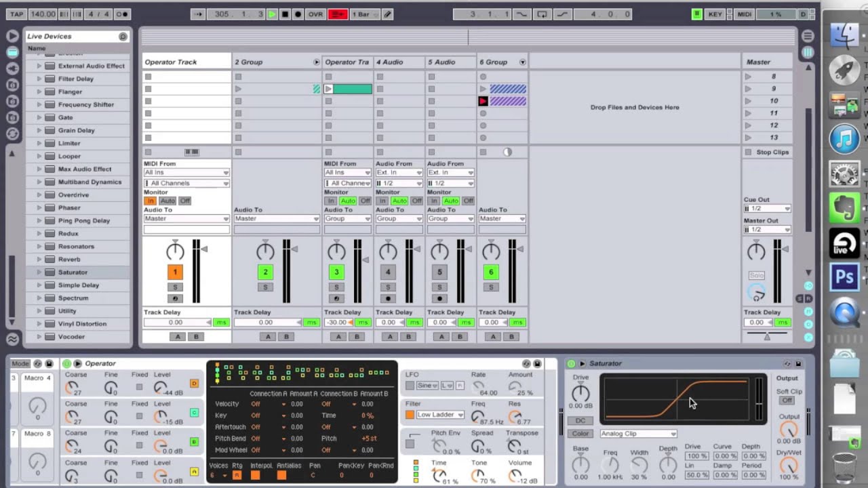The height and width of the screenshot is (488, 868).
Task: Toggle Saturator Soft Clip Off button
Action: tap(787, 401)
